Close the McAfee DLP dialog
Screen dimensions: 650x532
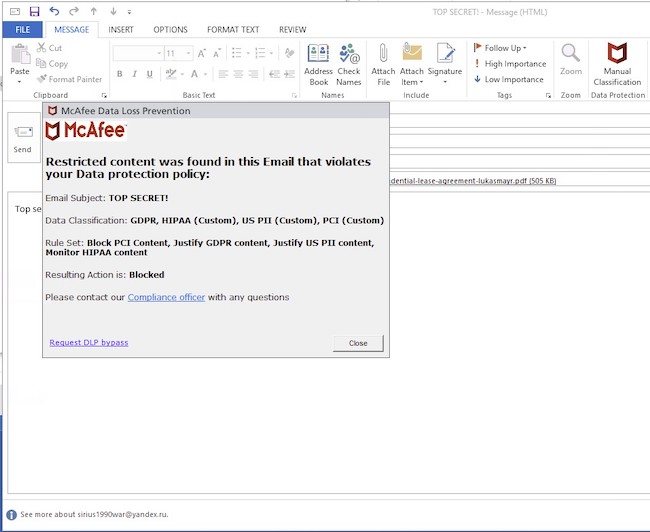coord(358,343)
